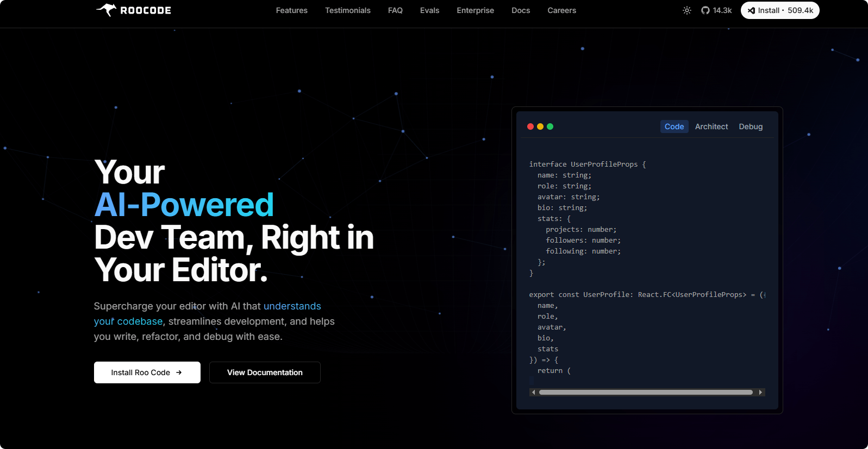Click right scroll arrow in code panel
The height and width of the screenshot is (449, 868).
tap(760, 392)
